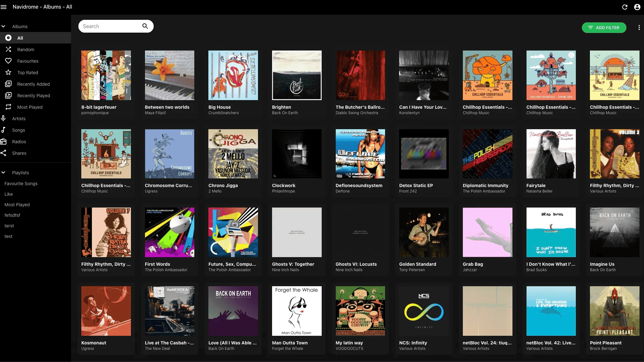Viewport: 644px width, 362px height.
Task: Click the Golden Standard album title
Action: pos(417,264)
